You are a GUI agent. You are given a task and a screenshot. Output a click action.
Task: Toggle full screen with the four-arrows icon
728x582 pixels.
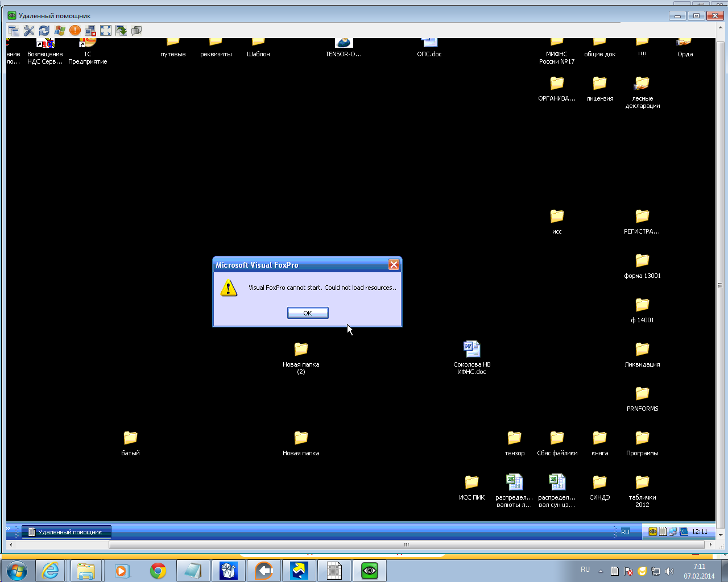tap(106, 31)
